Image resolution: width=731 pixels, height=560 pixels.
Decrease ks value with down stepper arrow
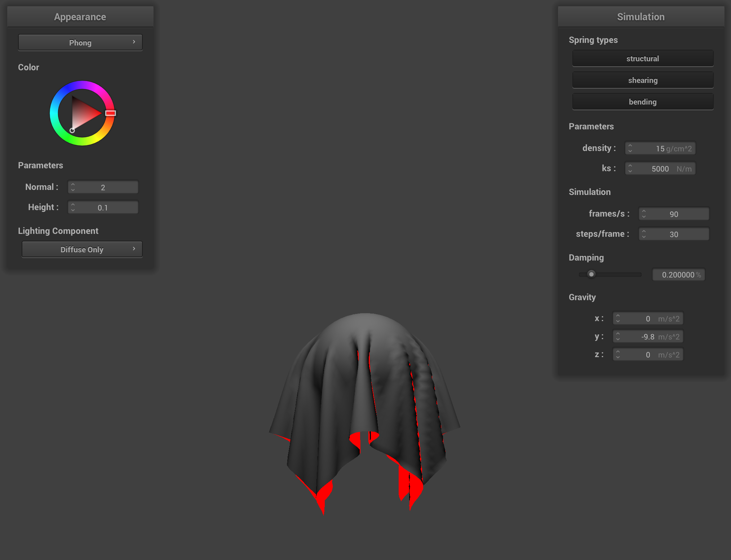click(630, 171)
